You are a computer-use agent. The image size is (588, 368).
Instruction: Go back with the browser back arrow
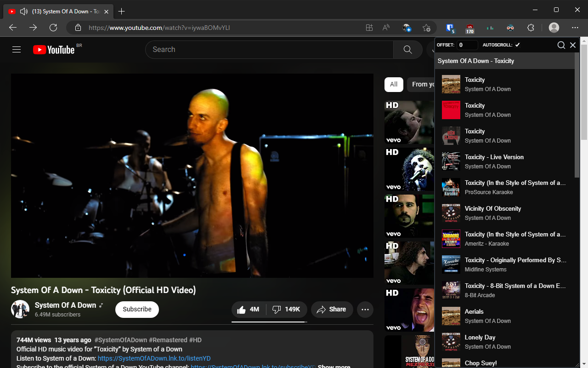coord(13,28)
